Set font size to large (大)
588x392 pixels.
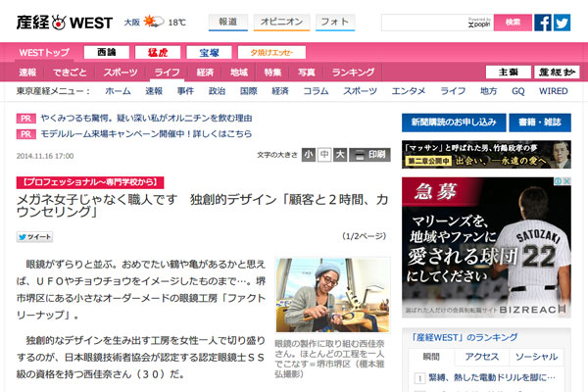coord(340,155)
